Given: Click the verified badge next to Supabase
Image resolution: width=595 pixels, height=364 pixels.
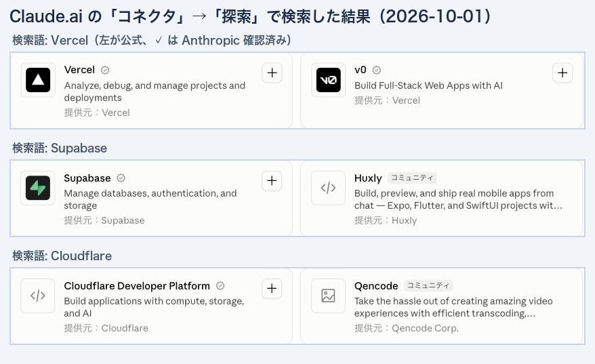Looking at the screenshot, I should tap(121, 178).
